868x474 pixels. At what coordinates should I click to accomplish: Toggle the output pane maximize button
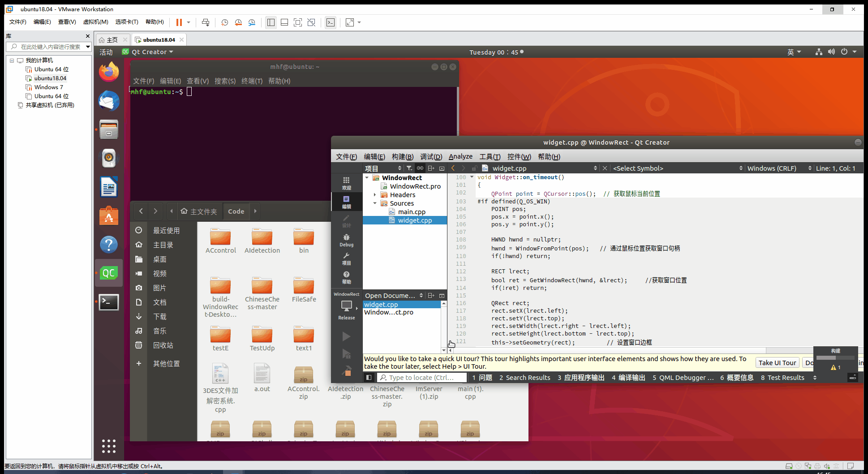point(853,377)
